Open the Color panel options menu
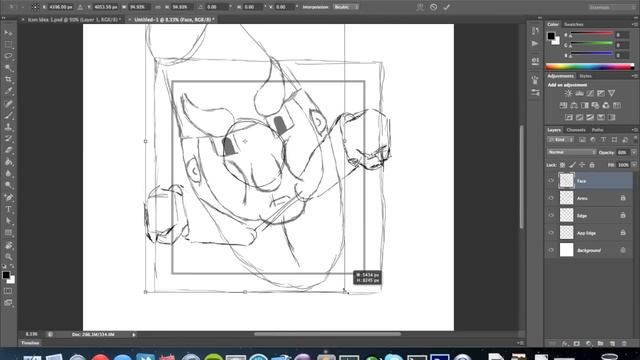 coord(634,24)
